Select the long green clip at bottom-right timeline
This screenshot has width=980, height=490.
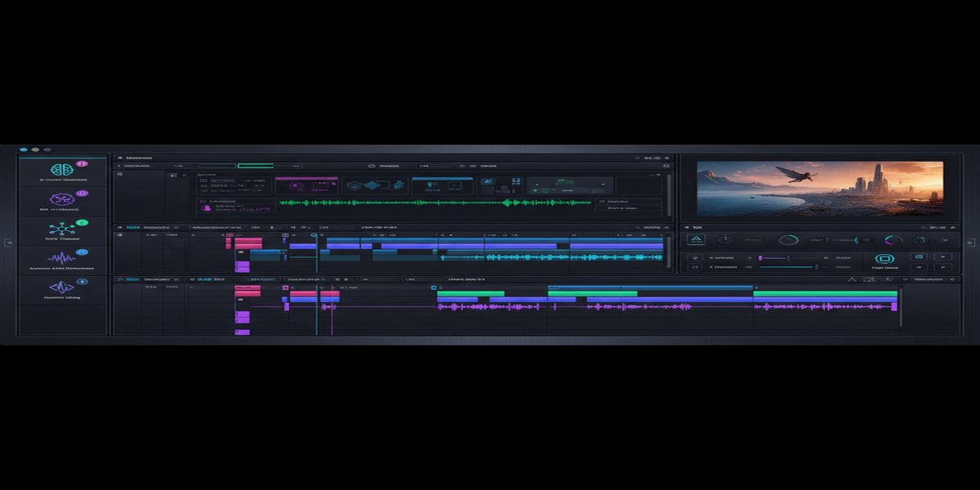[825, 292]
